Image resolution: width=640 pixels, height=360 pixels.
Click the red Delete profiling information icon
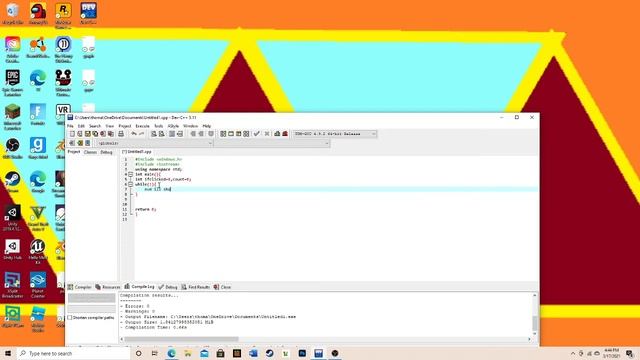(285, 134)
